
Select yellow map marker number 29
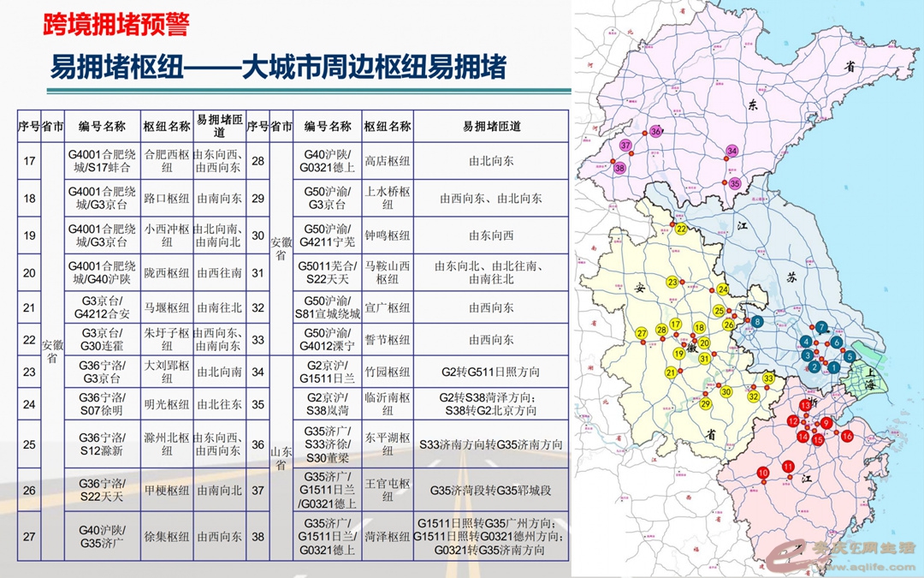706,403
